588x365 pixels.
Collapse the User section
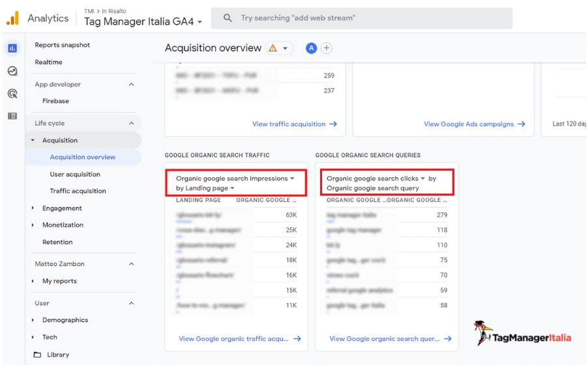point(131,303)
